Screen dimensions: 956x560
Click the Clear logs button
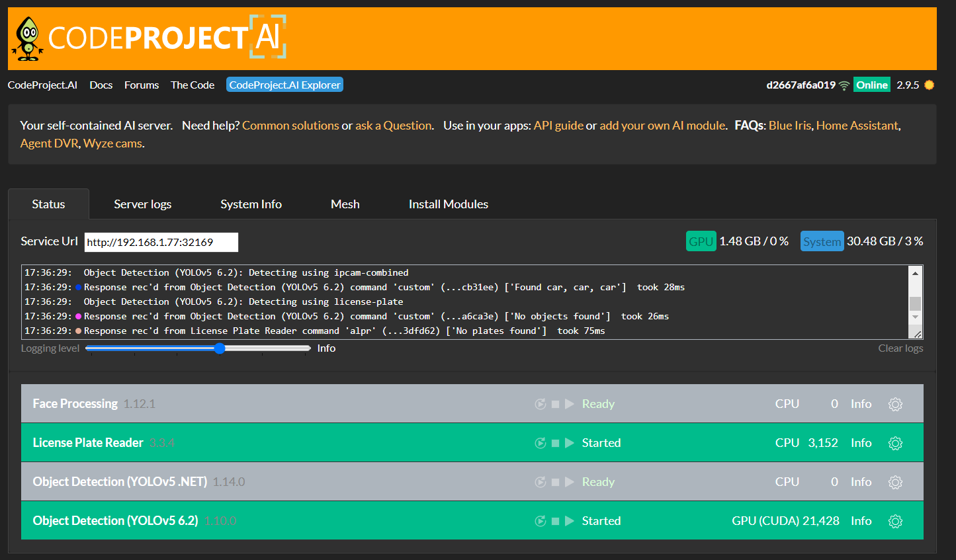click(x=900, y=348)
